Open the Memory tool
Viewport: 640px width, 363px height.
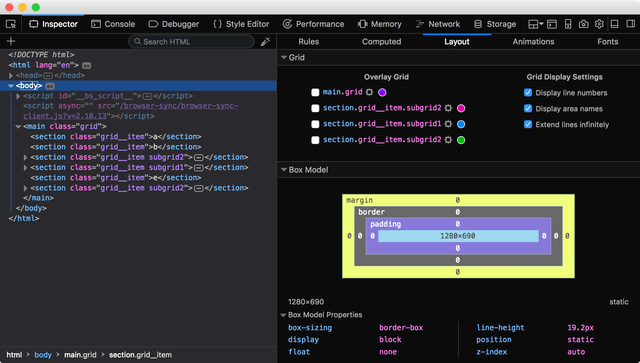380,24
